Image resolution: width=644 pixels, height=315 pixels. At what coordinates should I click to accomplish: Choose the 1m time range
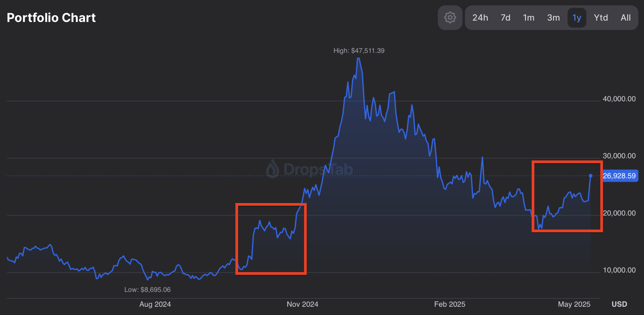point(528,18)
